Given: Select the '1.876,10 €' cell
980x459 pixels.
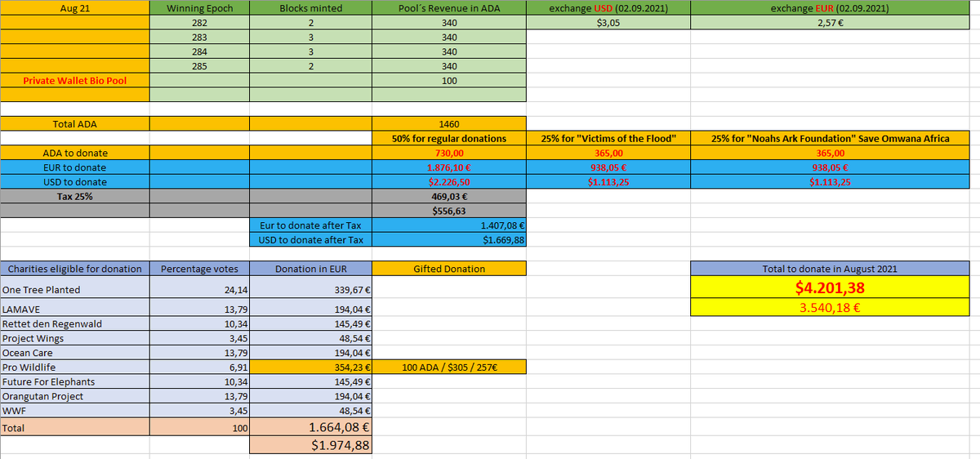Looking at the screenshot, I should [x=449, y=167].
